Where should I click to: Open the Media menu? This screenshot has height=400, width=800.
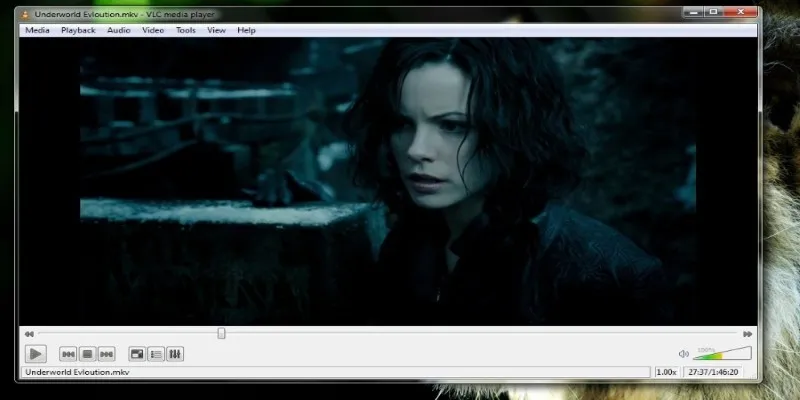pyautogui.click(x=37, y=30)
